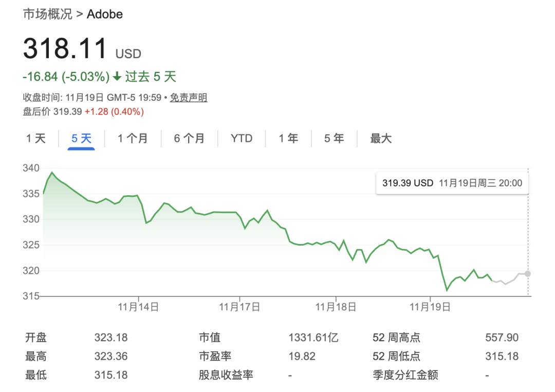The width and height of the screenshot is (555, 392).
Task: Click the Adobe breadcrumb label
Action: [x=104, y=14]
